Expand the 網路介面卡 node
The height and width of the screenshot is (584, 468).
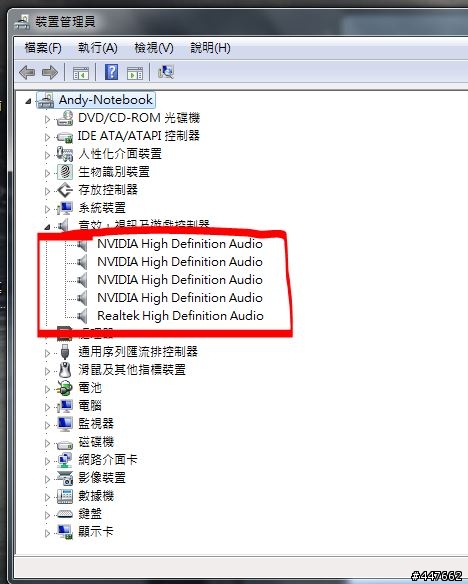tap(47, 461)
